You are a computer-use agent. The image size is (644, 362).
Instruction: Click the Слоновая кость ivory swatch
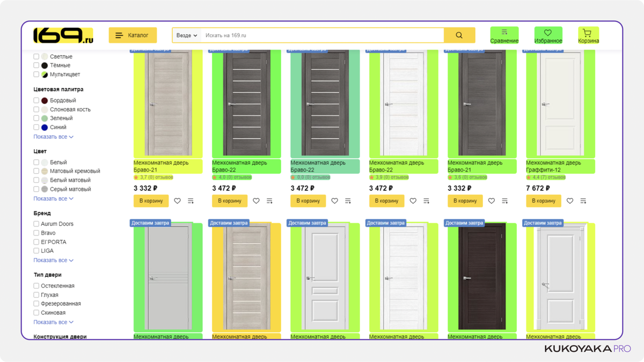tap(45, 109)
